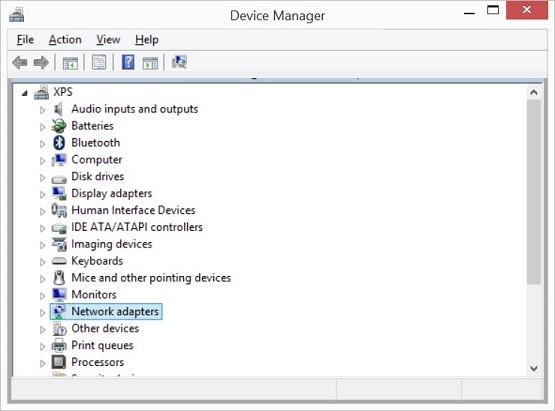Click the Human Interface Devices icon
This screenshot has width=555, height=411.
(59, 210)
